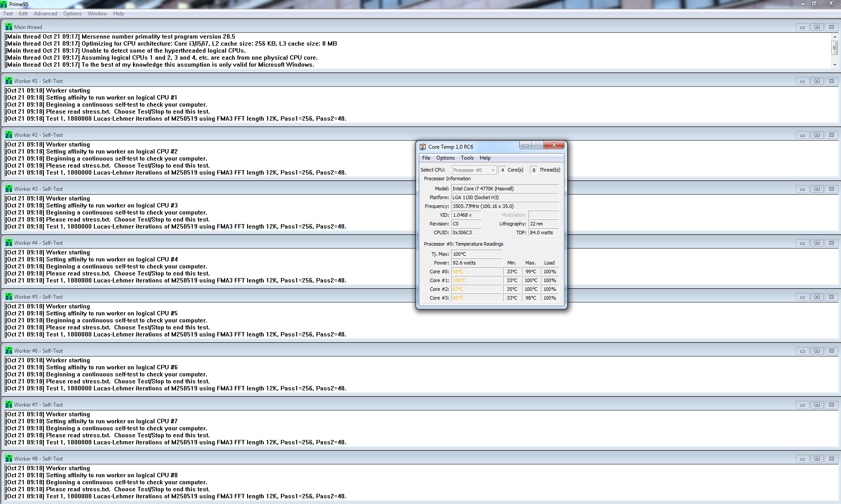
Task: Click the Main thread scrollbar thumb
Action: point(834,48)
